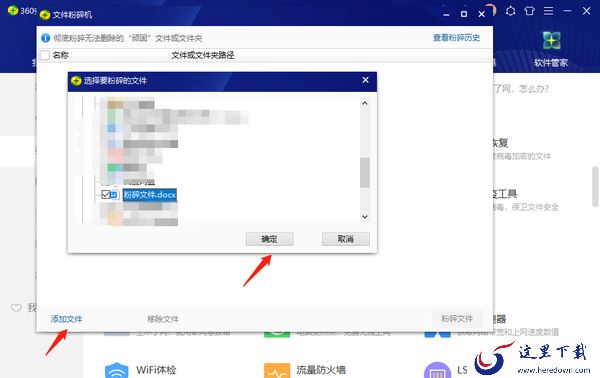Minimize the 360 main window
This screenshot has height=378, width=600.
point(567,11)
